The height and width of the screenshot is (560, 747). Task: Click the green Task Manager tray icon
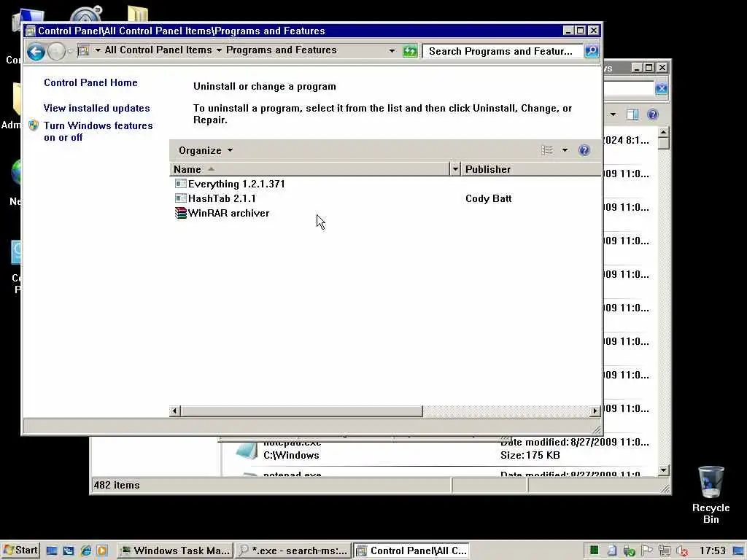point(594,551)
